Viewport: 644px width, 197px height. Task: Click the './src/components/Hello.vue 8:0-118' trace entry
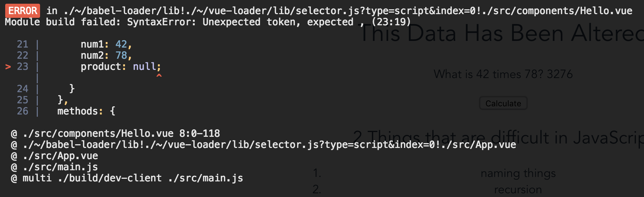point(121,133)
